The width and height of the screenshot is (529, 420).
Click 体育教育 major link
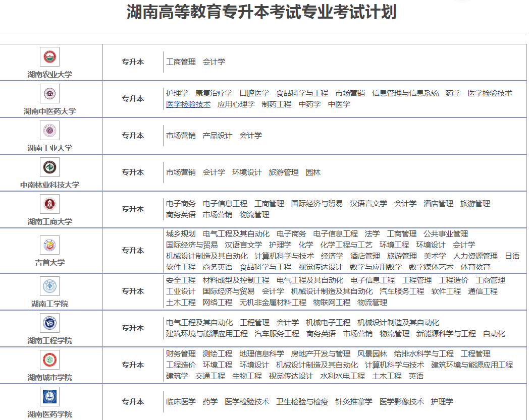coord(475,267)
